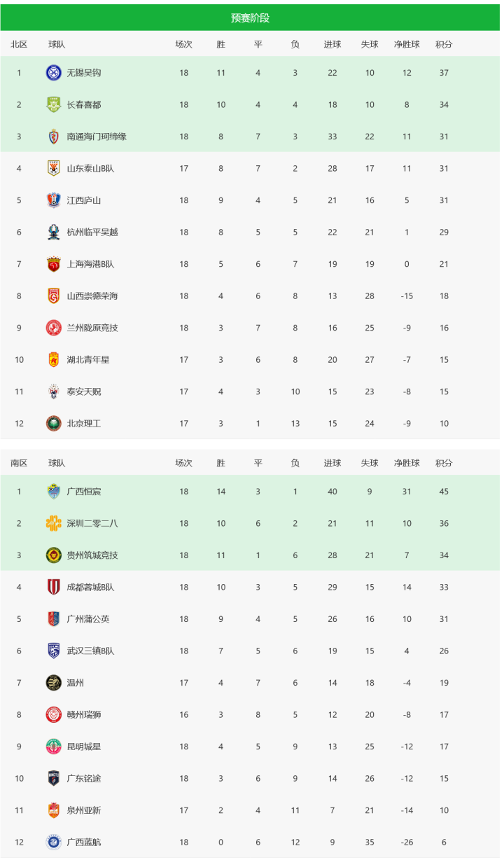The width and height of the screenshot is (504, 860).
Task: Select the 预赛阶段 header tab
Action: 250,18
